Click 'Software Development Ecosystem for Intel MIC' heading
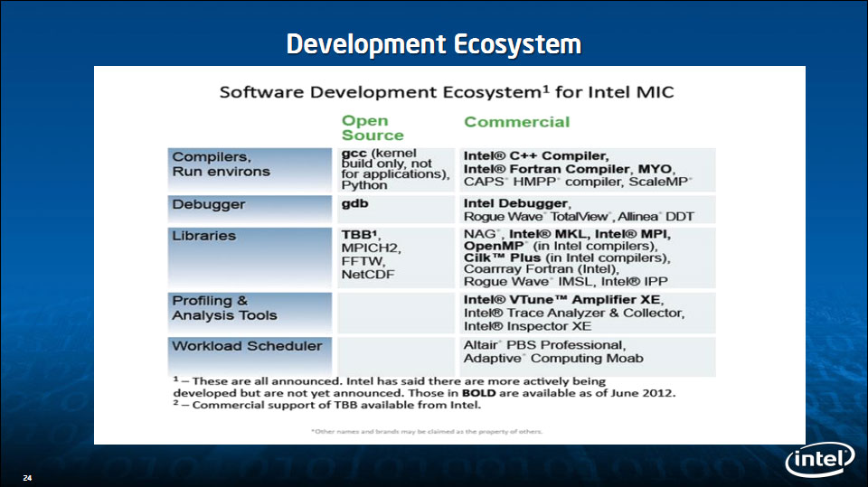The width and height of the screenshot is (868, 487). (447, 92)
